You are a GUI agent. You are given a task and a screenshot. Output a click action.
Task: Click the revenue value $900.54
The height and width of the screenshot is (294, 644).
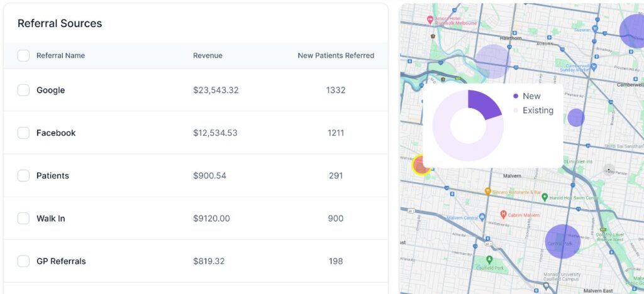point(209,175)
